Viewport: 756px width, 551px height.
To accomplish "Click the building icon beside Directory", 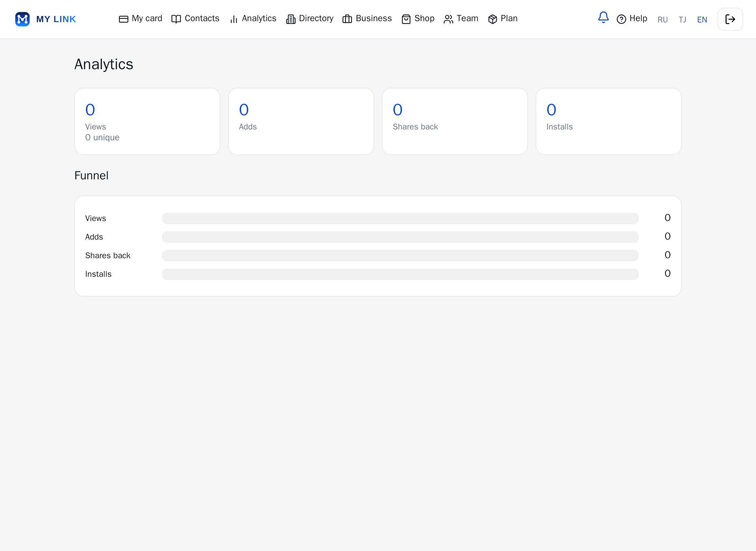I will coord(291,19).
